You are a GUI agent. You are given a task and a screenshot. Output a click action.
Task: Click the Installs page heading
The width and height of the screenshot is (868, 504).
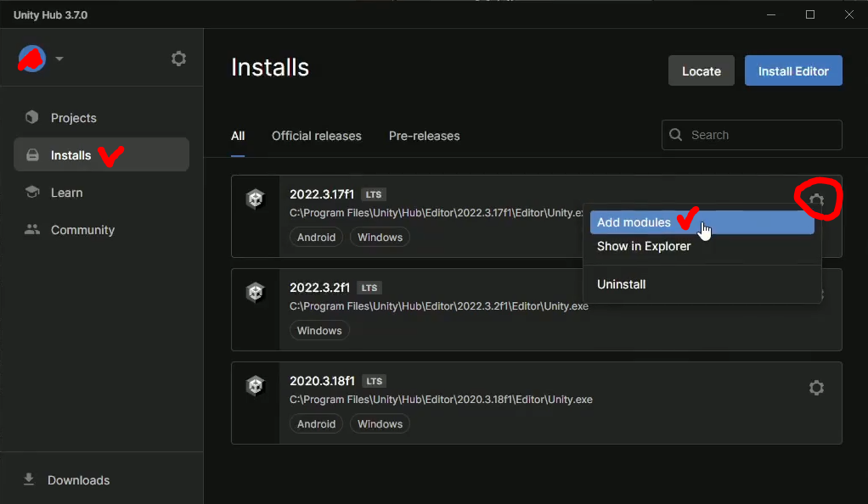tap(269, 68)
